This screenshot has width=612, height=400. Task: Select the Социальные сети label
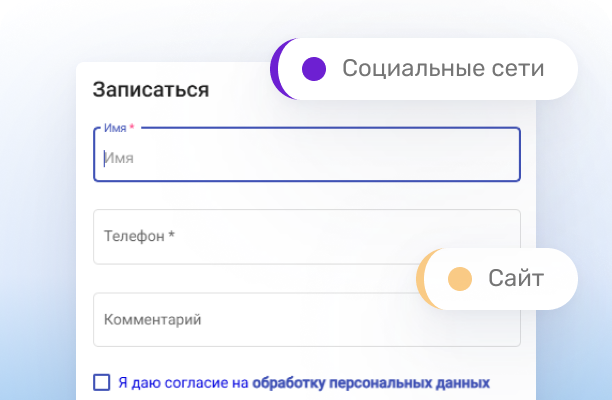(443, 69)
